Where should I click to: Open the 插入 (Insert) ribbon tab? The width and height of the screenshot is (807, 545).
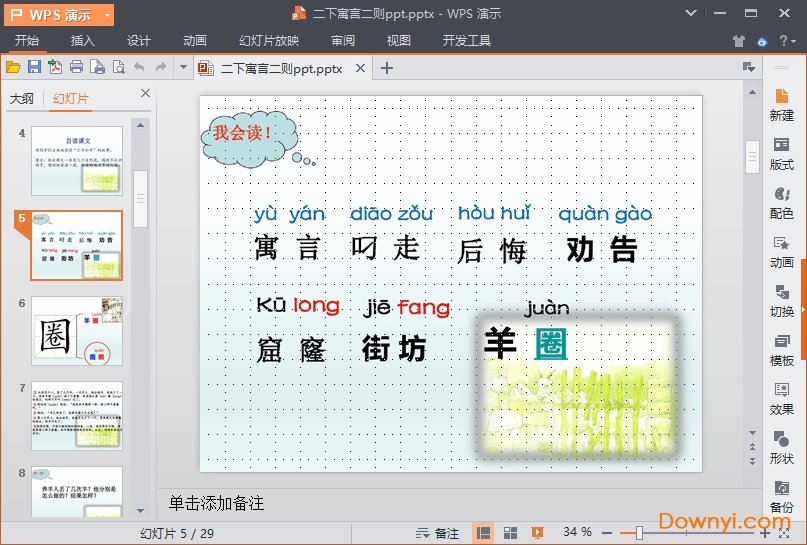[83, 41]
